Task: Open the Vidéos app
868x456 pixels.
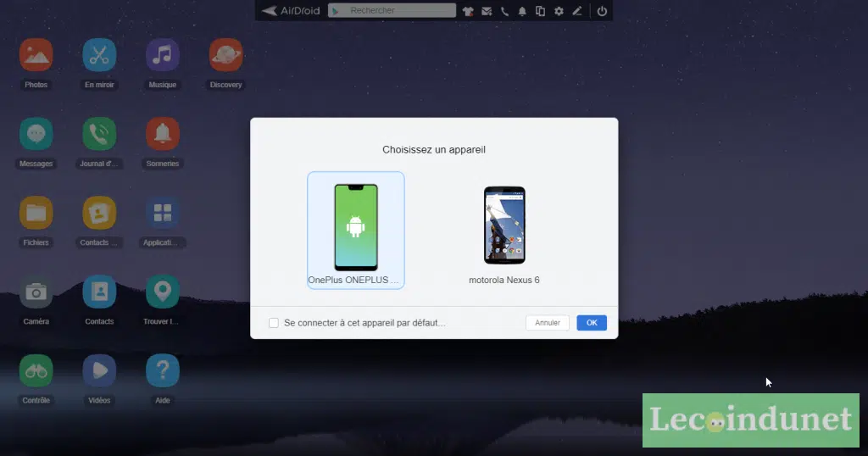Action: (x=99, y=370)
